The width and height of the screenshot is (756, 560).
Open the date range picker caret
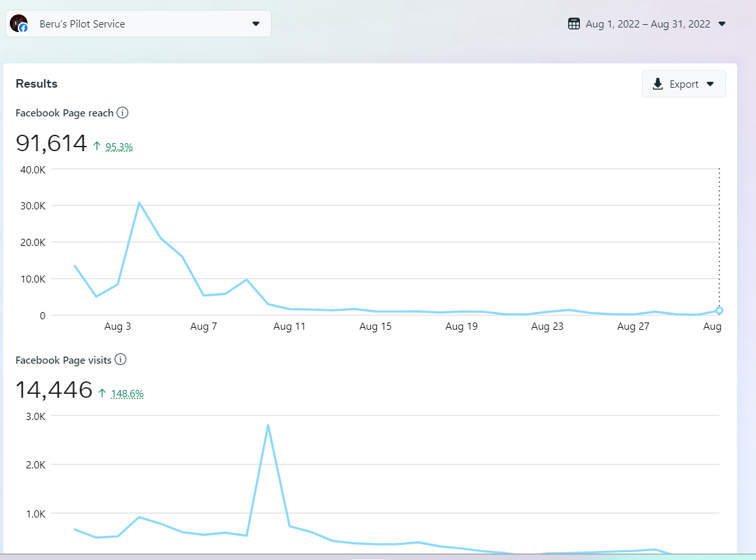coord(722,24)
